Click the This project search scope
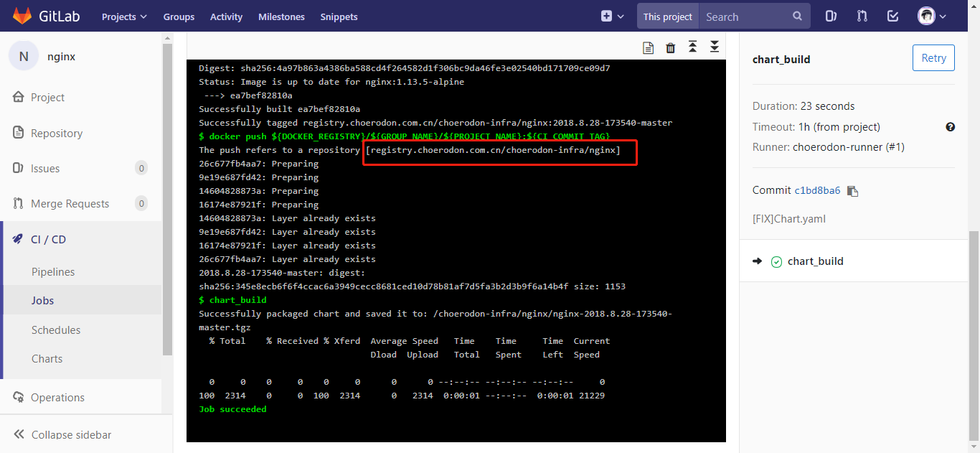This screenshot has height=453, width=980. (x=668, y=17)
